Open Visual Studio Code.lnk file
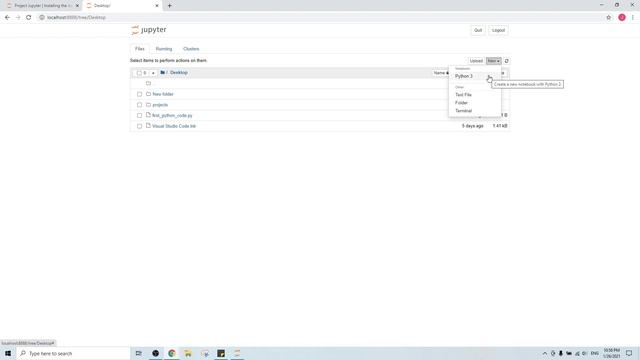The height and width of the screenshot is (360, 640). pos(174,126)
